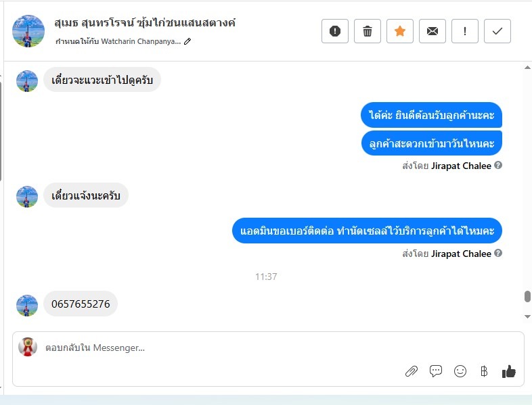Viewport: 532px width, 405px height.
Task: Flag conversation with exclamation mark button
Action: (465, 31)
